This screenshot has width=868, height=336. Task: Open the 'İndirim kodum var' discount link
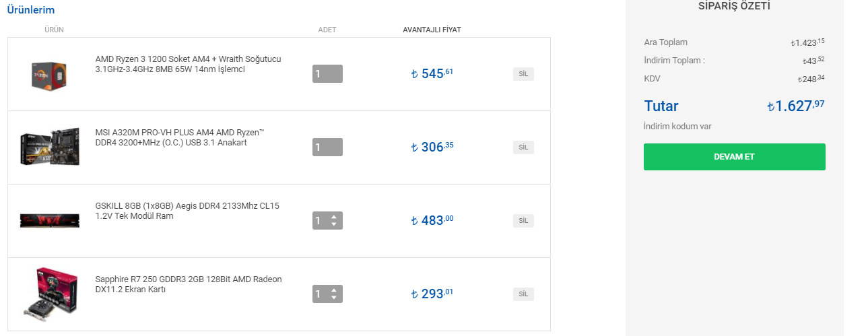tap(677, 127)
